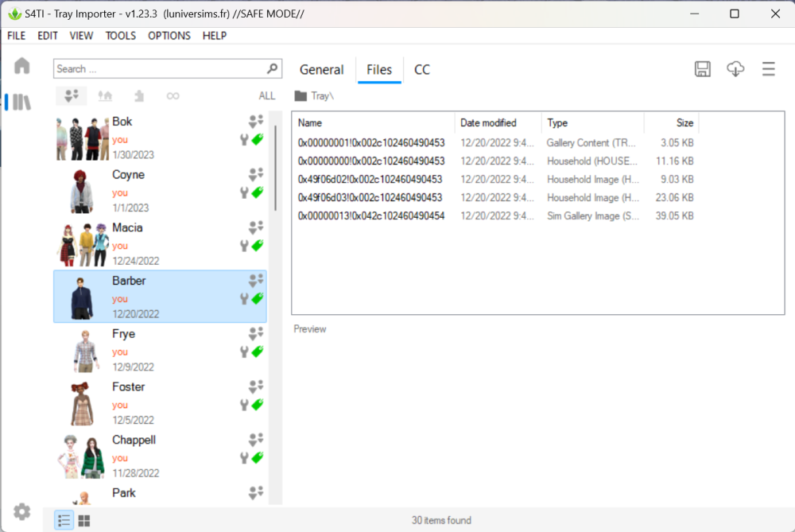Open the hamburger menu icon
The height and width of the screenshot is (532, 795).
pyautogui.click(x=769, y=69)
